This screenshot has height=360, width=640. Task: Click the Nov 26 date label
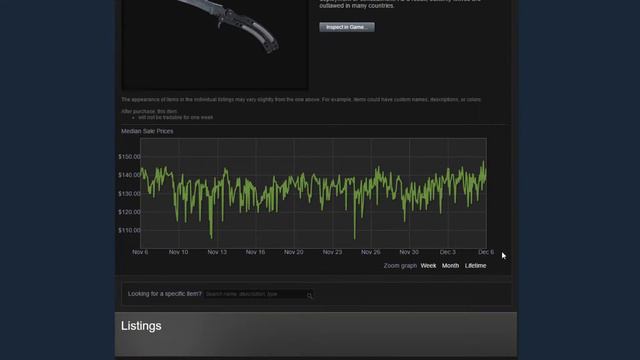371,252
